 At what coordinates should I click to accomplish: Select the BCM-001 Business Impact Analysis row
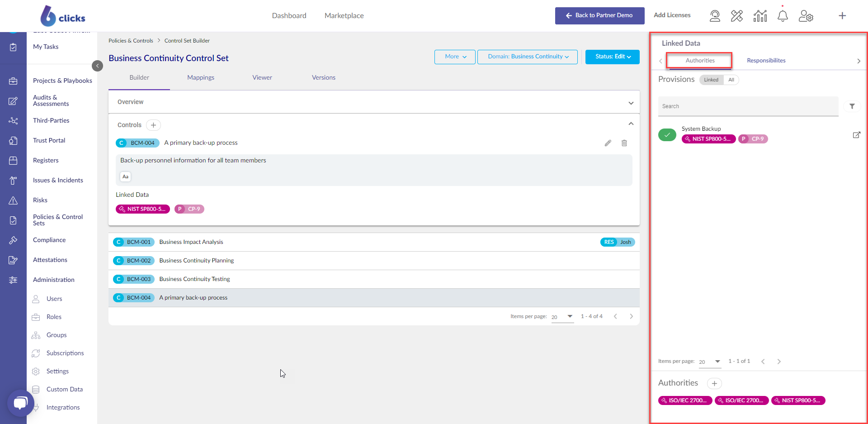(374, 242)
